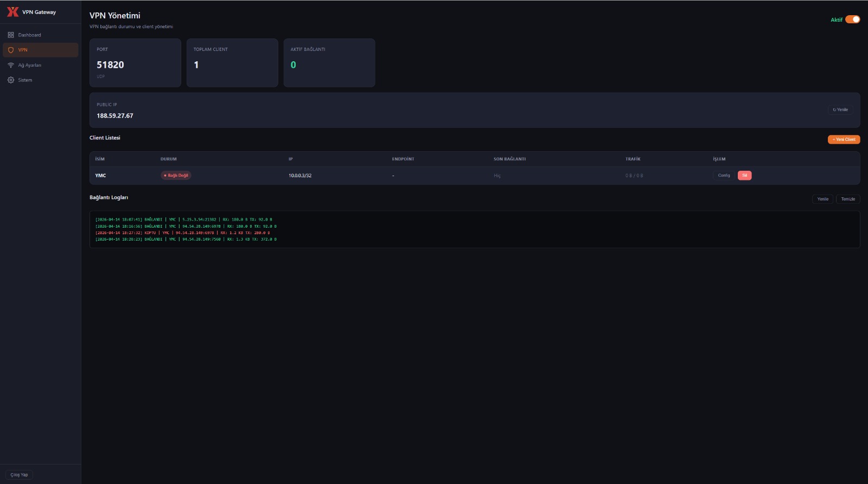Click the UDP label under port

coord(101,76)
